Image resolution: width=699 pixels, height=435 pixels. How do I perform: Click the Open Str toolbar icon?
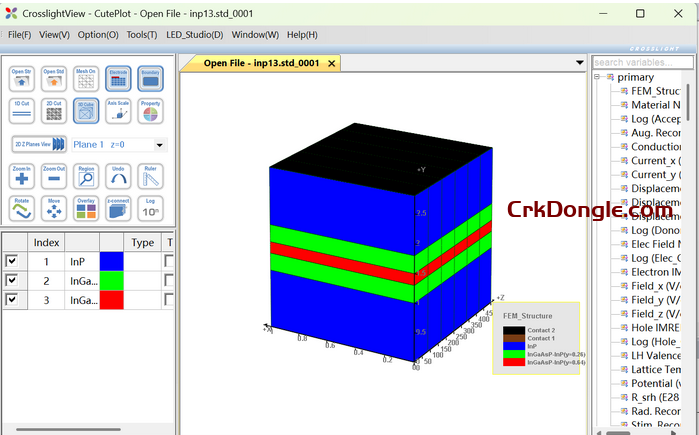point(22,79)
